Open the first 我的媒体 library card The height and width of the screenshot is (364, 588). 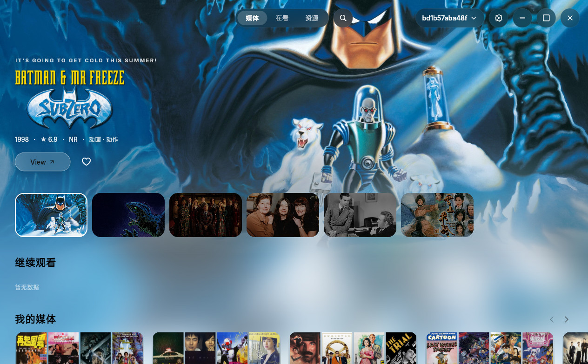[79, 348]
